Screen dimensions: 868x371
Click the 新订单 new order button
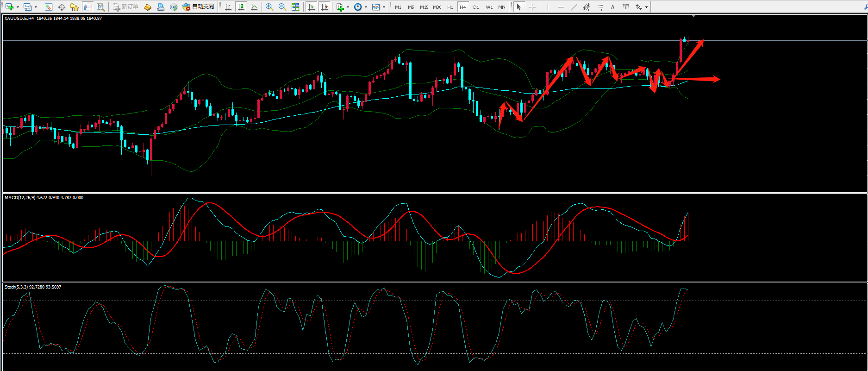tap(125, 7)
